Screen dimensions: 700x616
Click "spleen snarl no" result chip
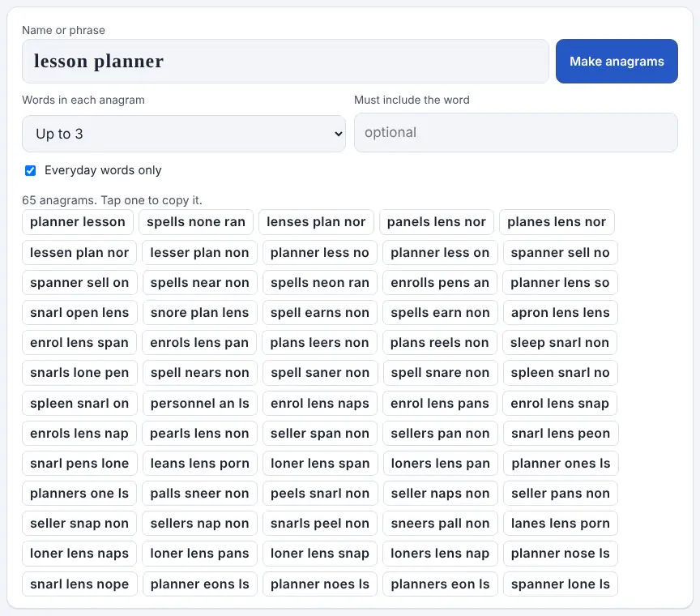click(x=561, y=373)
